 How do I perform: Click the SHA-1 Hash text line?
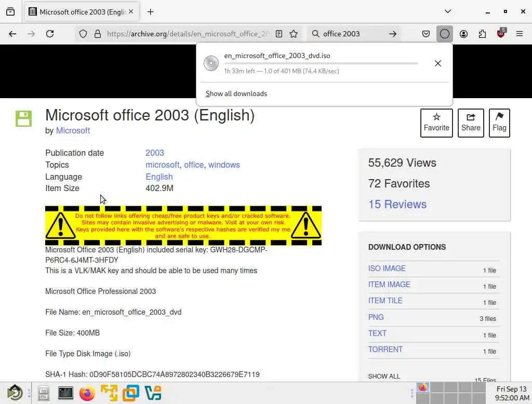pos(152,374)
